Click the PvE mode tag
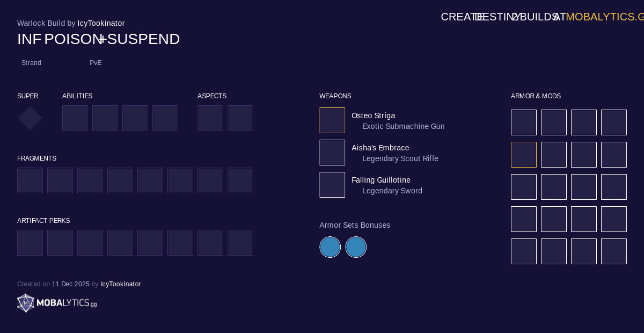Image resolution: width=644 pixels, height=333 pixels. pos(96,63)
